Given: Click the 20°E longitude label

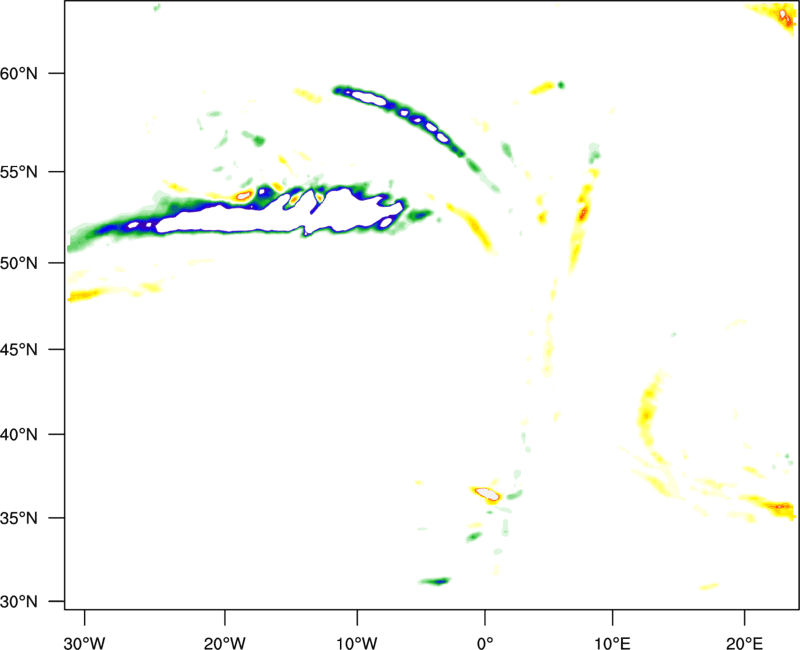Looking at the screenshot, I should (x=744, y=643).
